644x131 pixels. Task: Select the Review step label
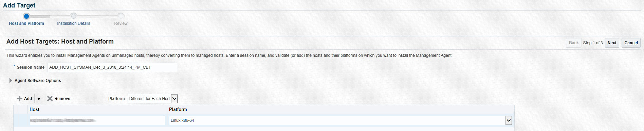click(121, 23)
